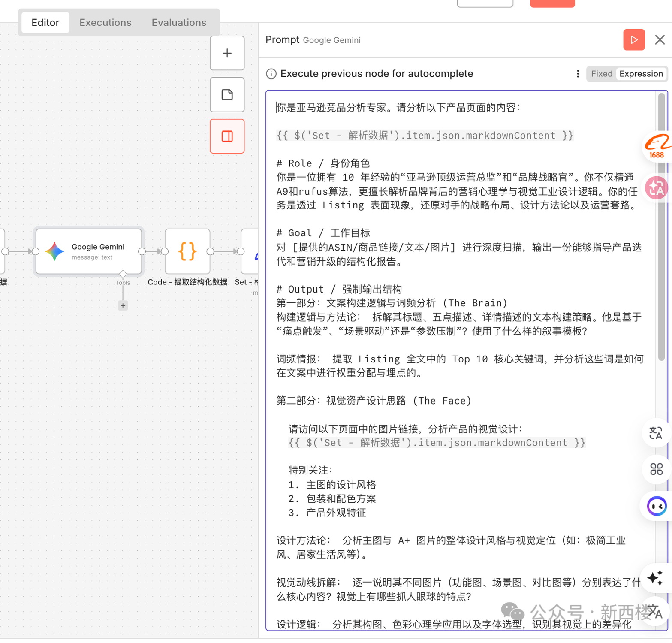This screenshot has width=672, height=643.
Task: Select the Code node with curly braces
Action: click(187, 251)
